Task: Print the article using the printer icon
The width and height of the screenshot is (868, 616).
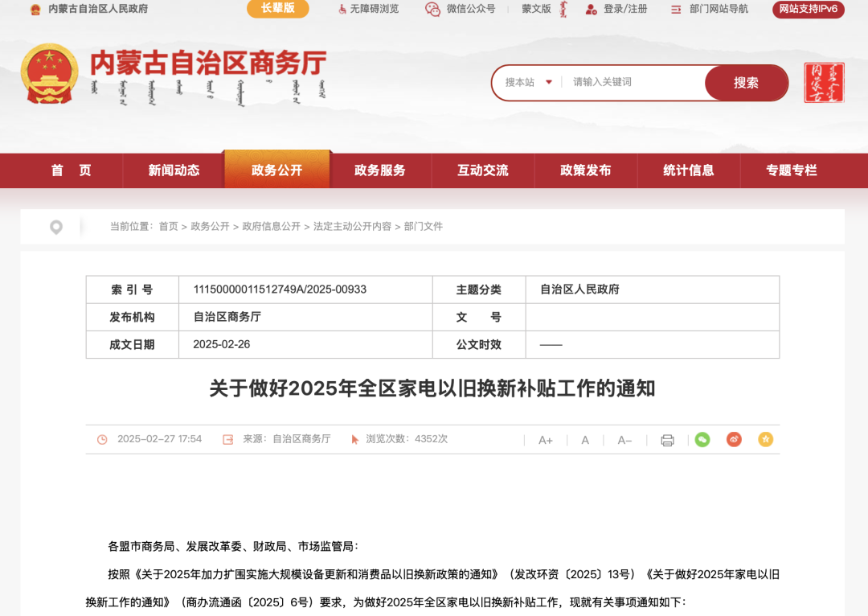Action: pyautogui.click(x=667, y=440)
